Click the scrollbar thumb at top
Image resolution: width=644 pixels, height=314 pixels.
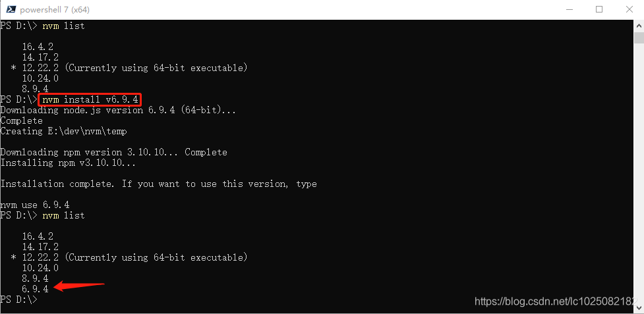[639, 38]
